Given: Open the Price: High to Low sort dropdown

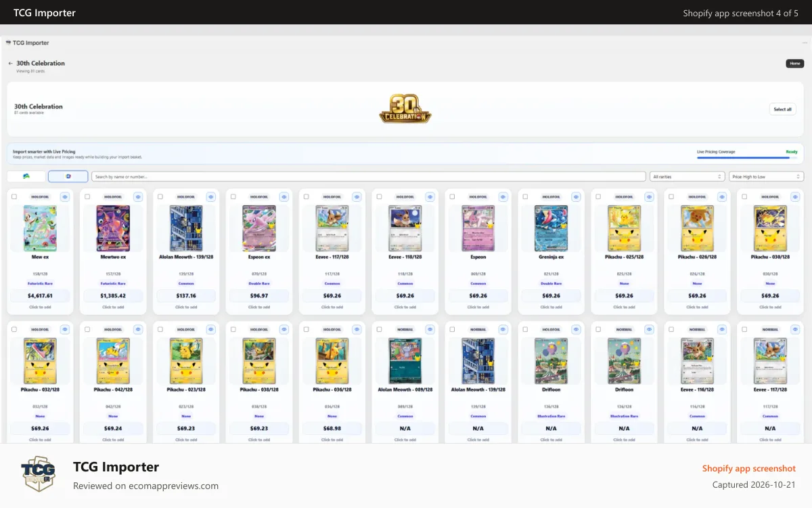Looking at the screenshot, I should pyautogui.click(x=767, y=177).
